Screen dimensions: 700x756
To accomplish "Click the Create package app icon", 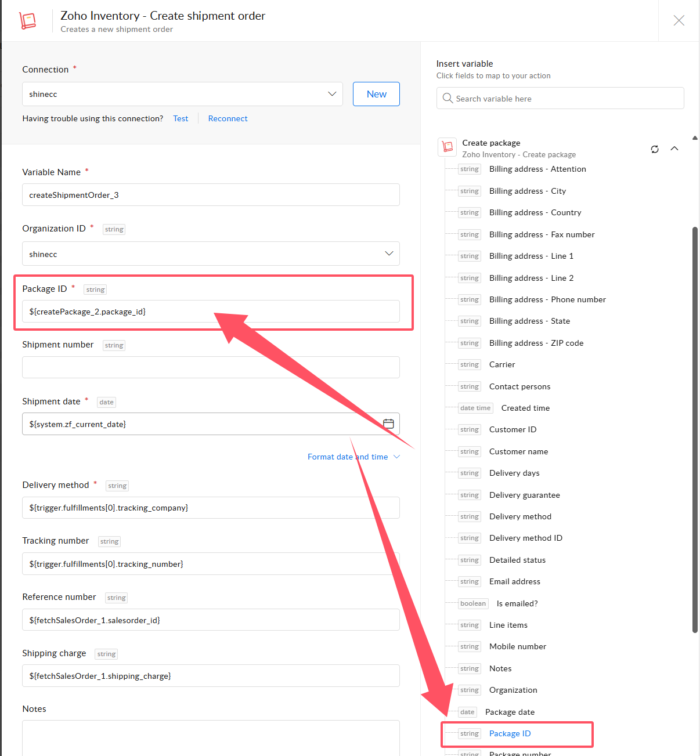I will (448, 147).
